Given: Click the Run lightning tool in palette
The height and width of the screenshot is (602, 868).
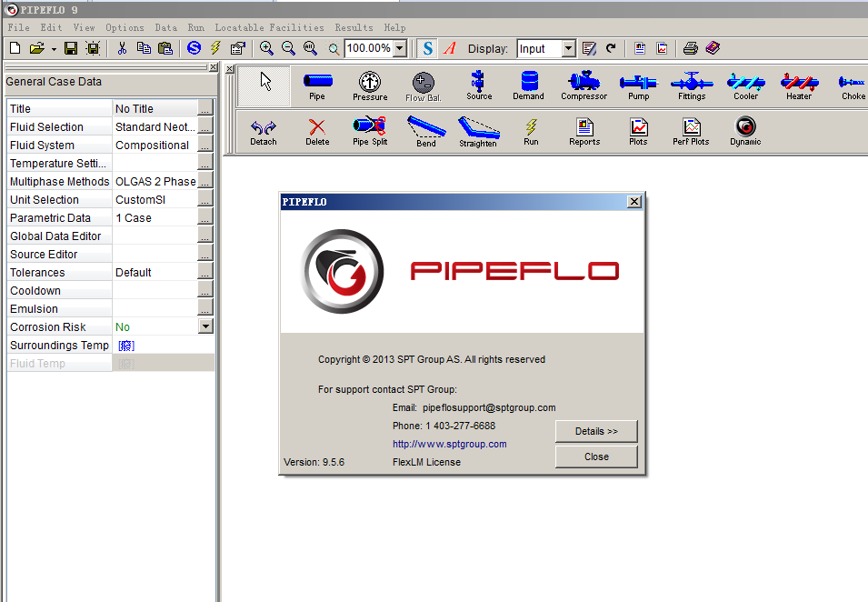Looking at the screenshot, I should coord(531,132).
